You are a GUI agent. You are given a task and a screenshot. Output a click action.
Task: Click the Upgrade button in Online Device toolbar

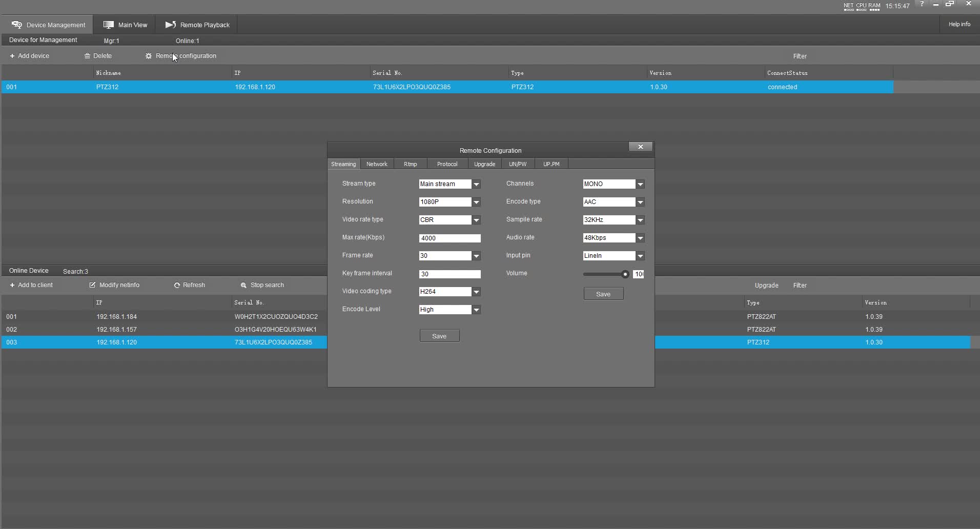point(766,286)
